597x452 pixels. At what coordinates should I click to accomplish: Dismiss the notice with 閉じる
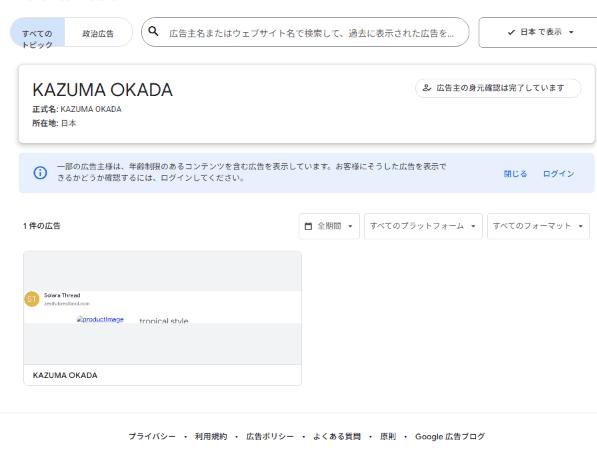(515, 174)
